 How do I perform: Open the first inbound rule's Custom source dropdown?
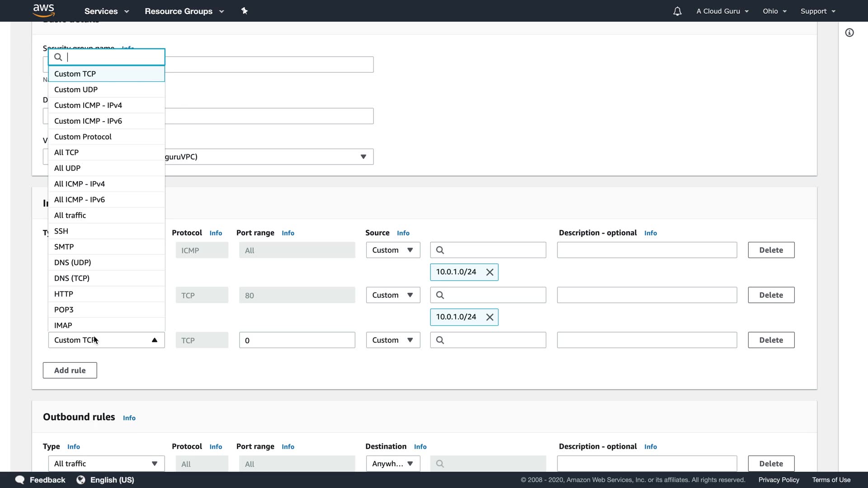(x=393, y=250)
